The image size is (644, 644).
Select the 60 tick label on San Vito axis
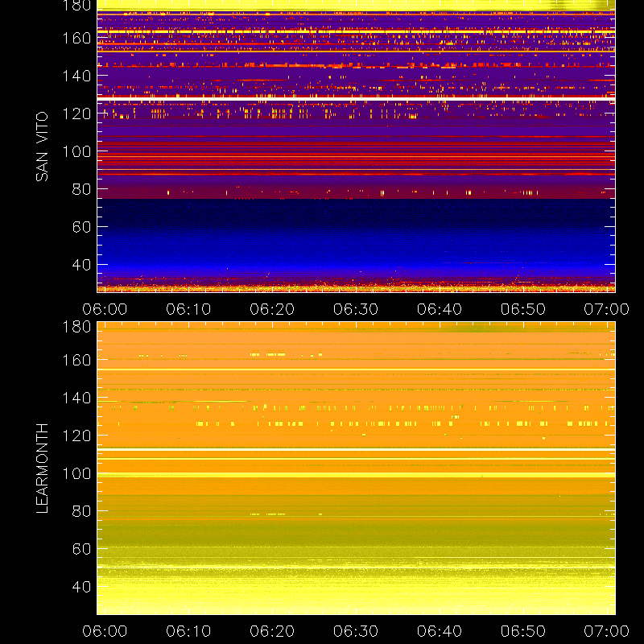[81, 227]
